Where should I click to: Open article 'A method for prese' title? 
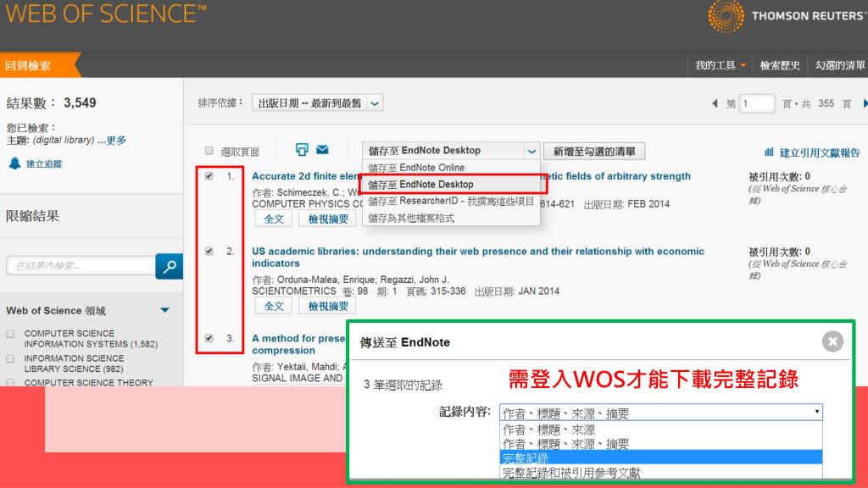[298, 344]
